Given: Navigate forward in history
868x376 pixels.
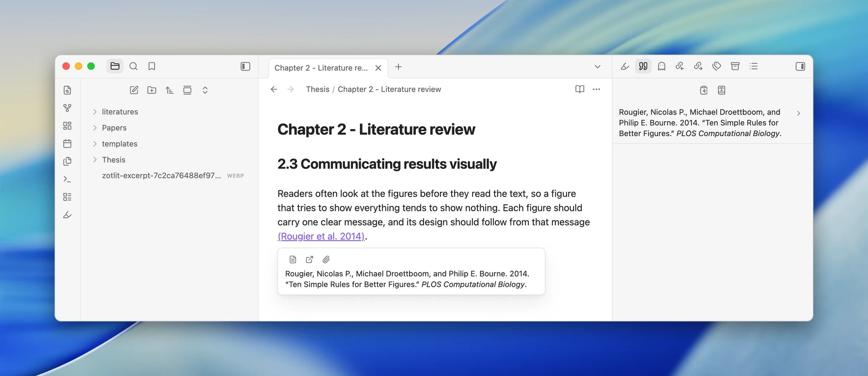Looking at the screenshot, I should coord(291,89).
